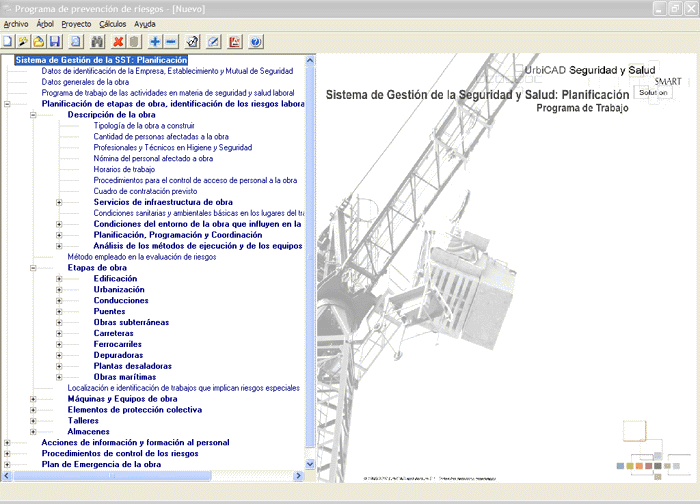Expand the Obras subterráneas node
The image size is (700, 504).
point(59,323)
